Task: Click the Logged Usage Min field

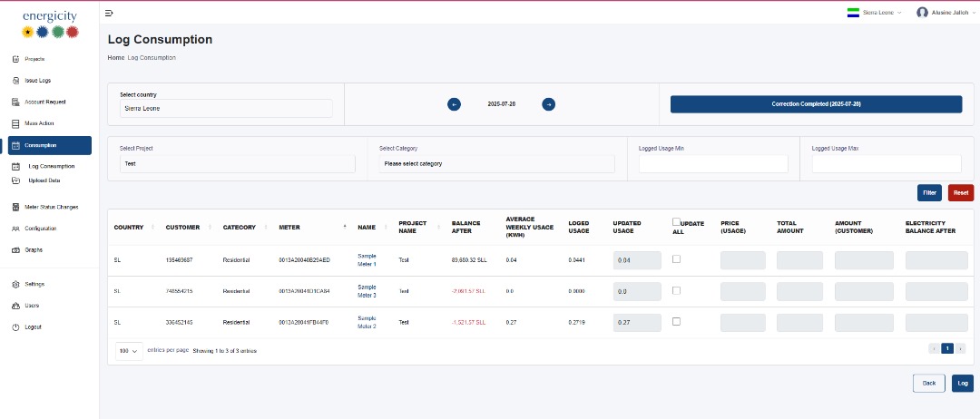Action: 713,163
